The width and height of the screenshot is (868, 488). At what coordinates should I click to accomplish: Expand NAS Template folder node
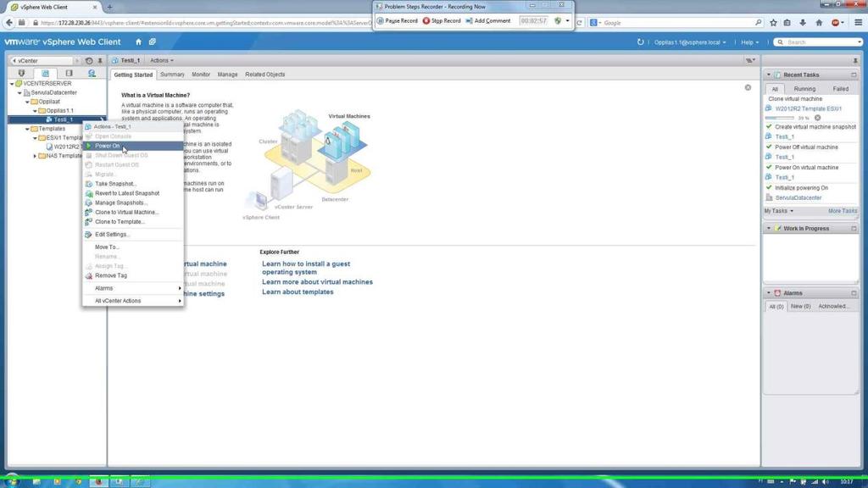point(35,156)
